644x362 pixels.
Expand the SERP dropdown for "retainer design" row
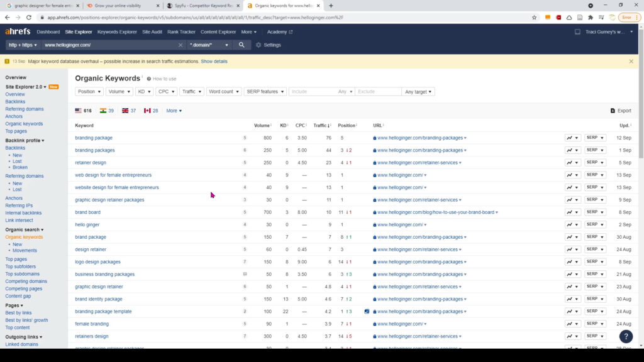point(602,162)
